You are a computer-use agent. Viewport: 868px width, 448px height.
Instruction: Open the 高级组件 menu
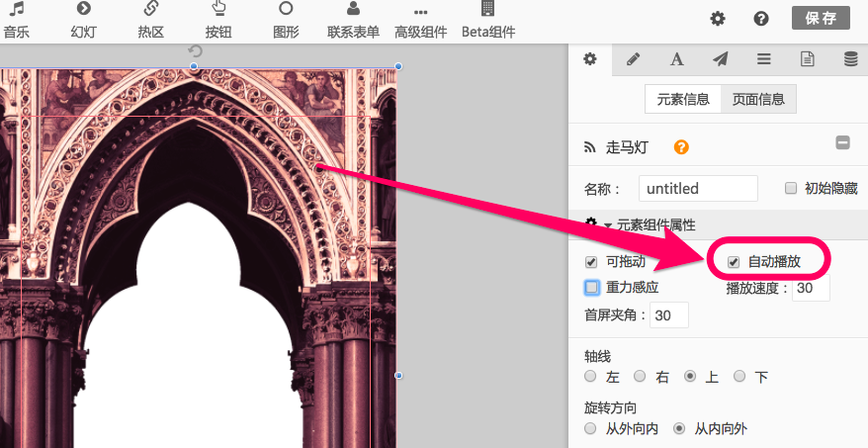coord(420,19)
